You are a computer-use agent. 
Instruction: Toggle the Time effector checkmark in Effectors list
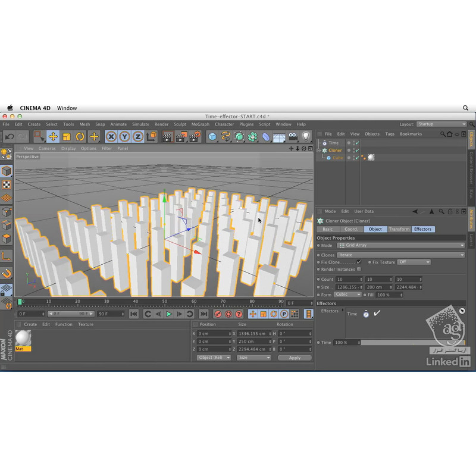(x=377, y=314)
